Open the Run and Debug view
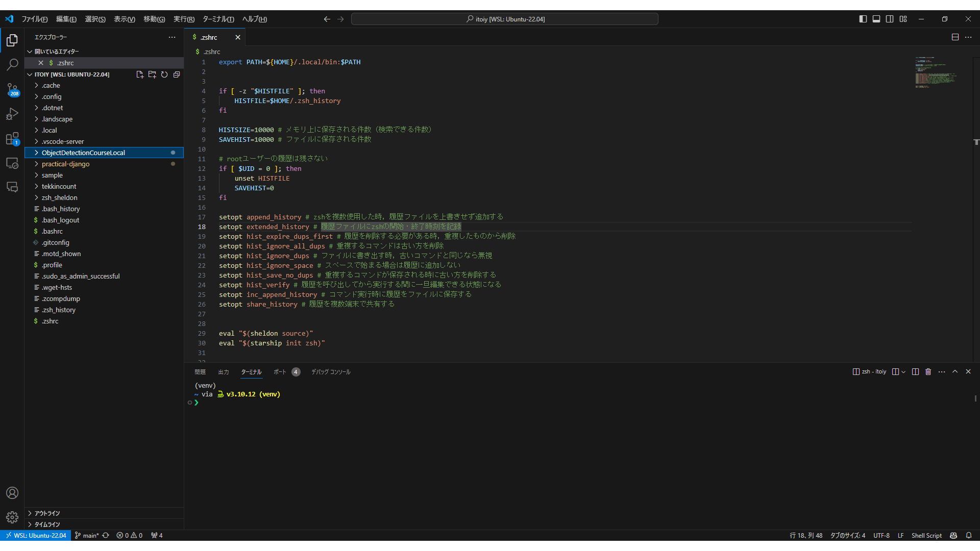 pyautogui.click(x=12, y=114)
